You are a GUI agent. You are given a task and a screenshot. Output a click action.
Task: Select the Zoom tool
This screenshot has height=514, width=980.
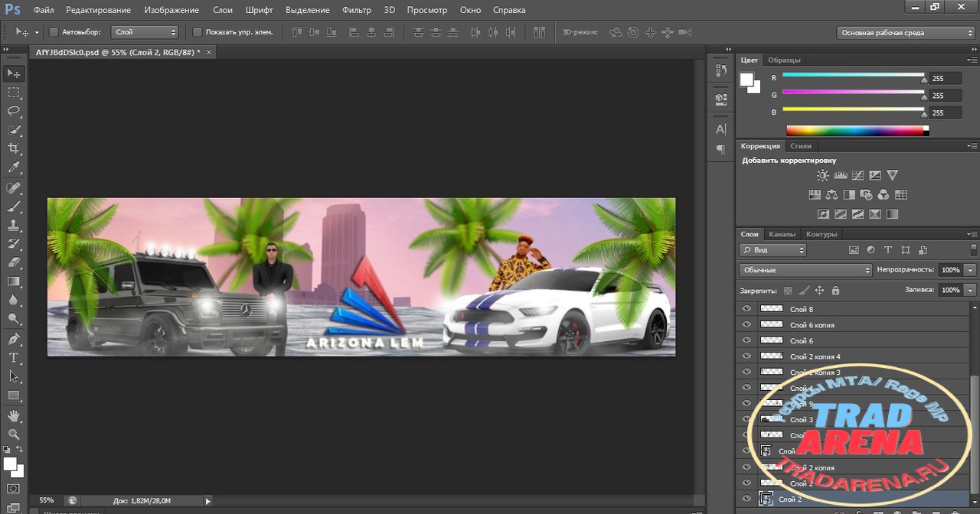(14, 434)
